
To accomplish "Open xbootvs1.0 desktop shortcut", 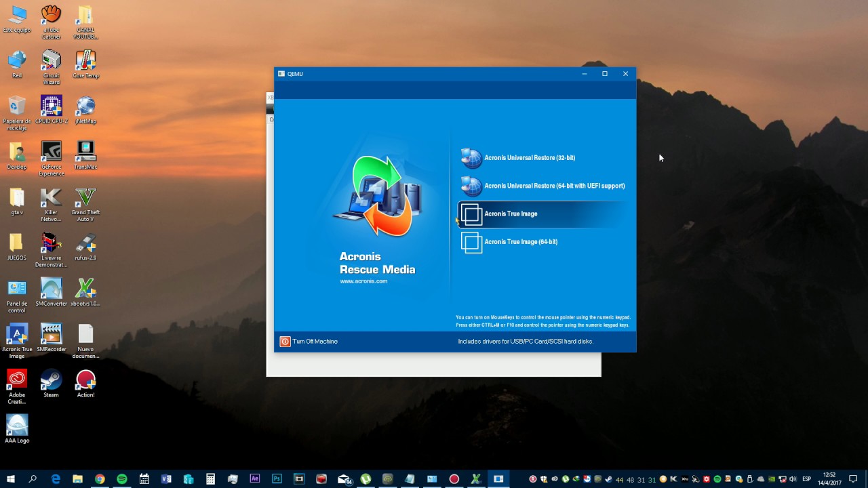I will (85, 292).
